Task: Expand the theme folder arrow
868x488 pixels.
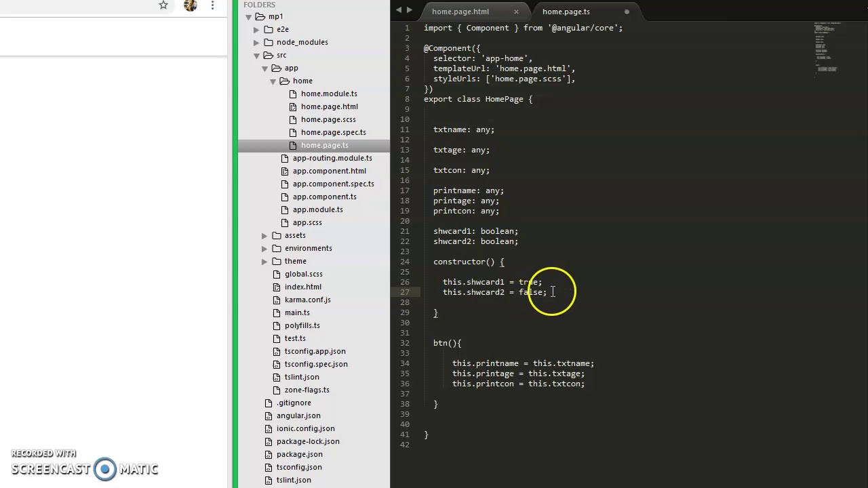Action: coord(264,261)
